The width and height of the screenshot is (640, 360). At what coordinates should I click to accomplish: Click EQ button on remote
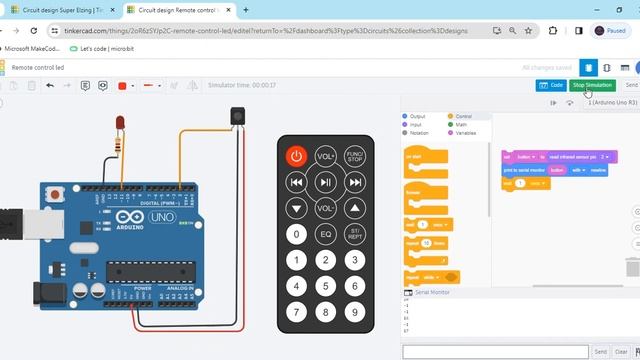click(325, 234)
